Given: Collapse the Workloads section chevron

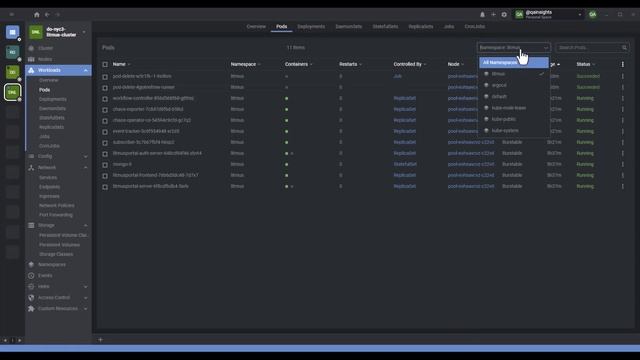Looking at the screenshot, I should (x=86, y=71).
